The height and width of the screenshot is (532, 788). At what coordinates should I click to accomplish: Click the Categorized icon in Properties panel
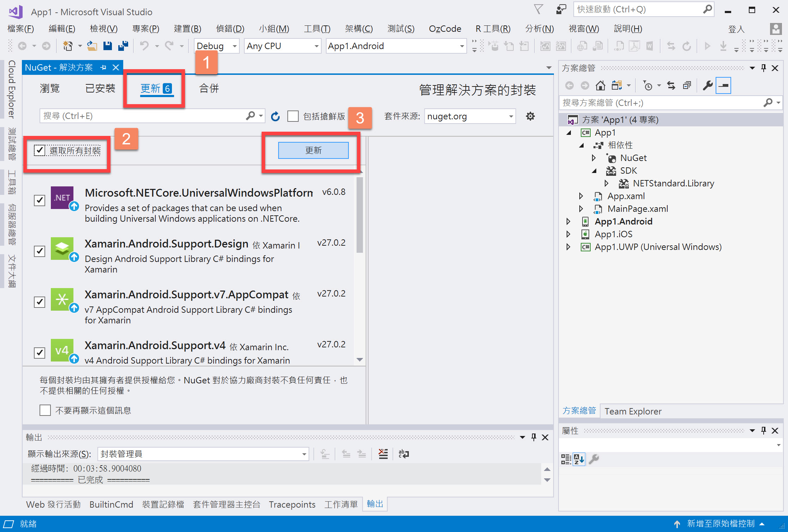coord(566,459)
